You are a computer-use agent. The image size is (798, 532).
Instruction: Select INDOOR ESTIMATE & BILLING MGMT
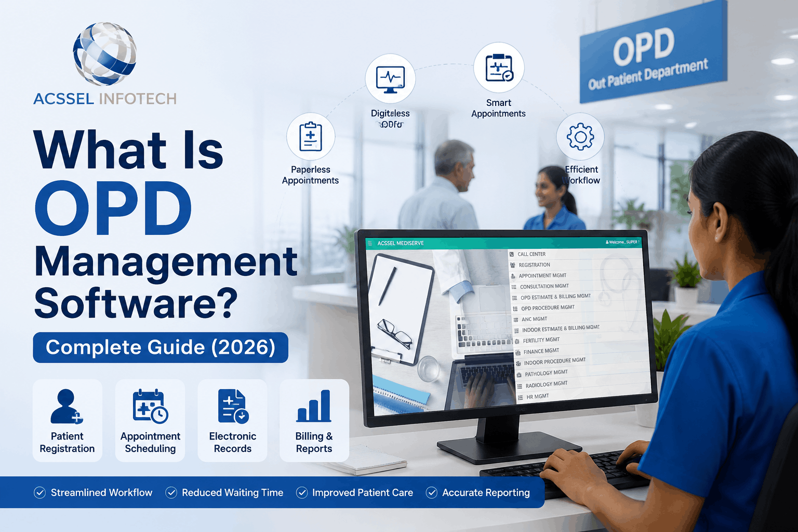561,329
